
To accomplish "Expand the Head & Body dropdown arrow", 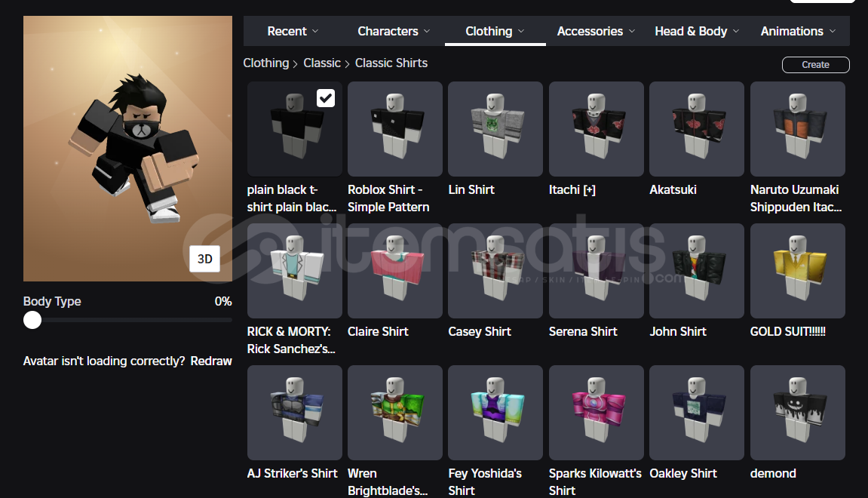I will pyautogui.click(x=736, y=31).
